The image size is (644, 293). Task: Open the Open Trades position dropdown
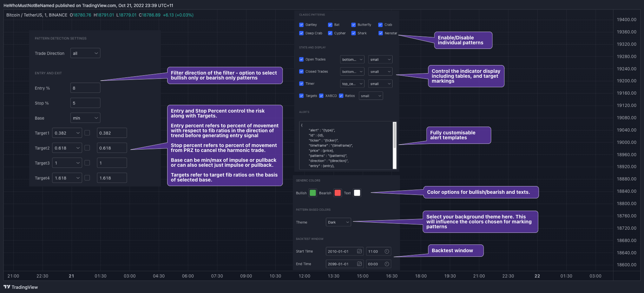click(352, 59)
